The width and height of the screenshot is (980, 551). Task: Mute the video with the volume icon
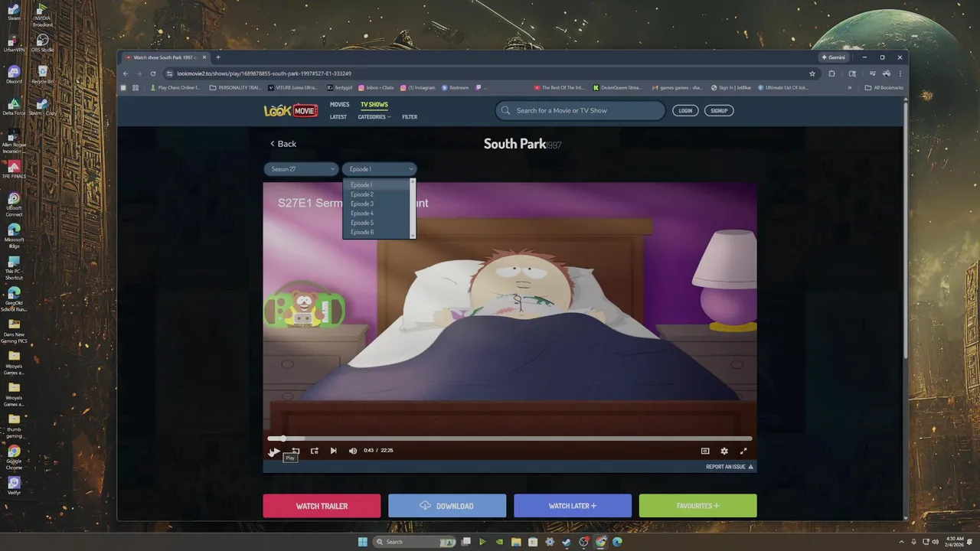point(353,451)
